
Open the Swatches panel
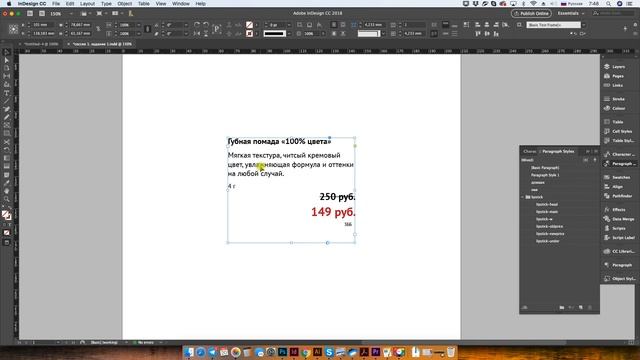[x=618, y=177]
